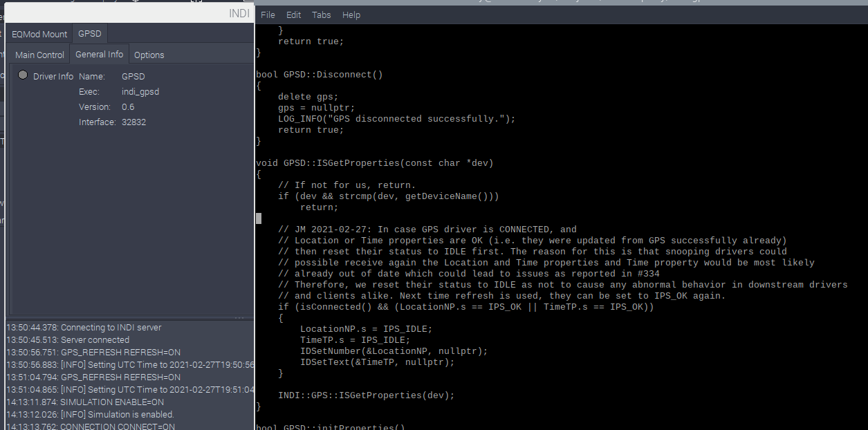Screen dimensions: 868x430
Task: Select the driver name value GPSD
Action: tap(133, 77)
